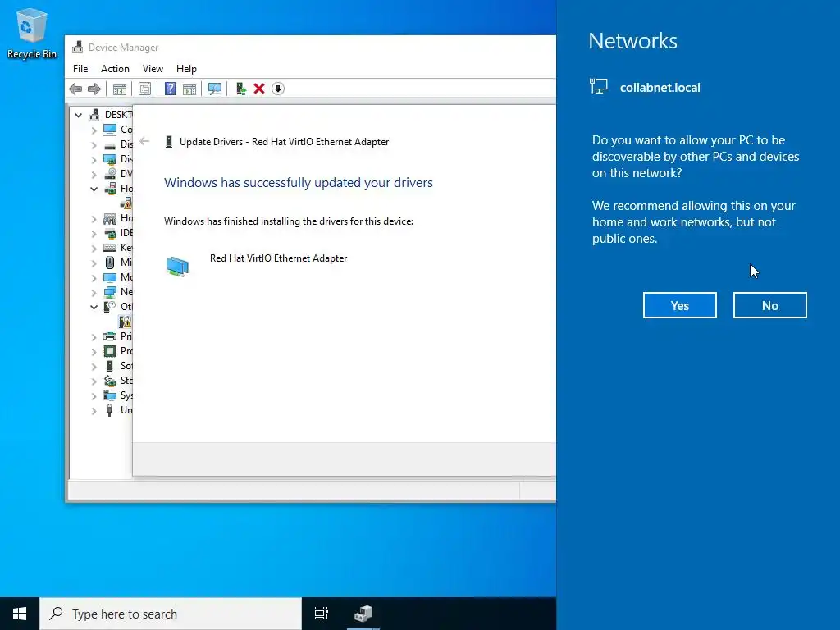Click Device Manager taskbar icon
Screen dimensions: 840x630
point(363,614)
